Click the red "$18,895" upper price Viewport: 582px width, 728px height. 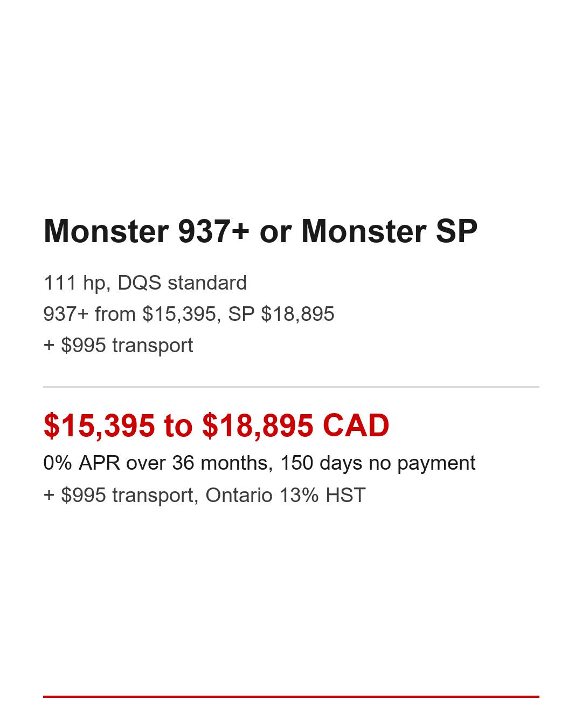point(258,425)
